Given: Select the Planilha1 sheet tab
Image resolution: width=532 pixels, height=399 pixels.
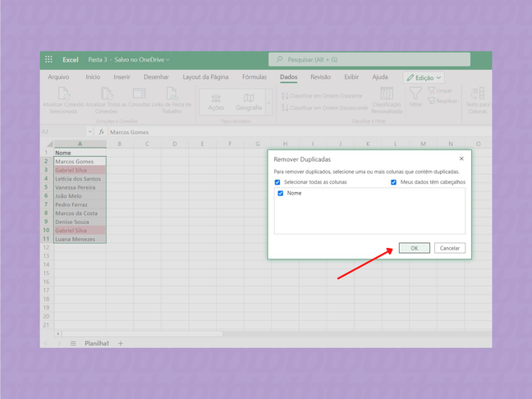Looking at the screenshot, I should click(x=97, y=343).
